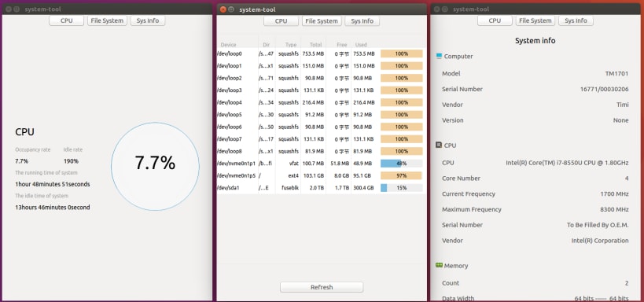Click the Idle rate 190% value
This screenshot has height=302, width=644.
click(x=71, y=161)
